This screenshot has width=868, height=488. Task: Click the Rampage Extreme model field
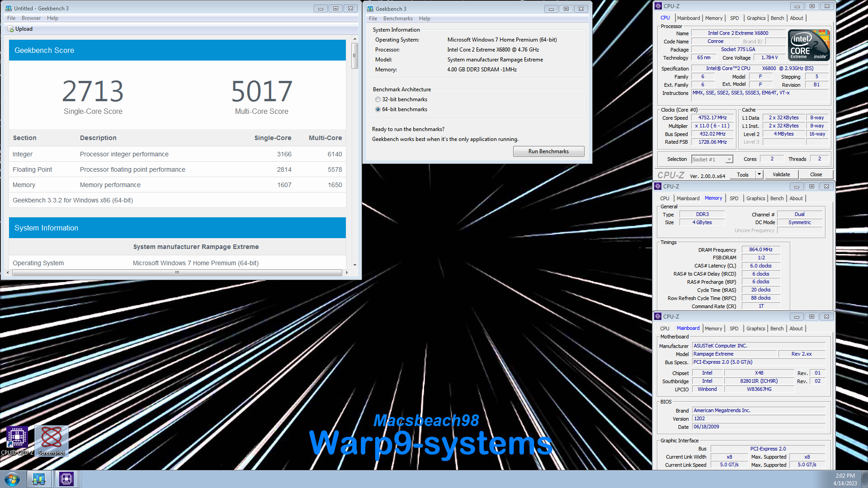pos(735,354)
